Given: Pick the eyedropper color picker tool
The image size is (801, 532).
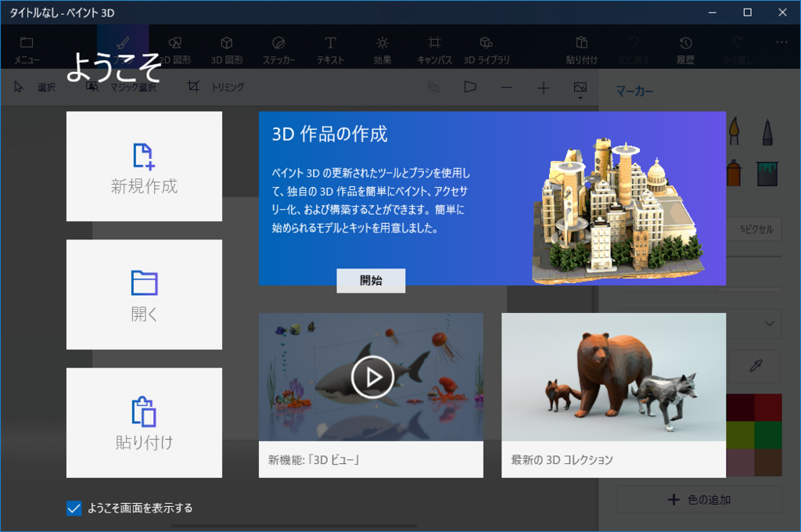Looking at the screenshot, I should [756, 365].
